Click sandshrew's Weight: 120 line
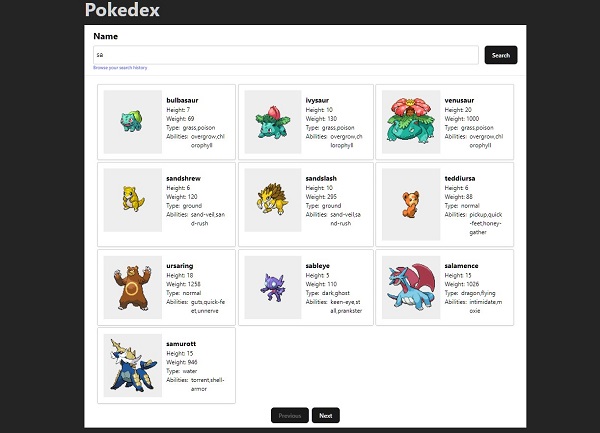 tap(182, 197)
